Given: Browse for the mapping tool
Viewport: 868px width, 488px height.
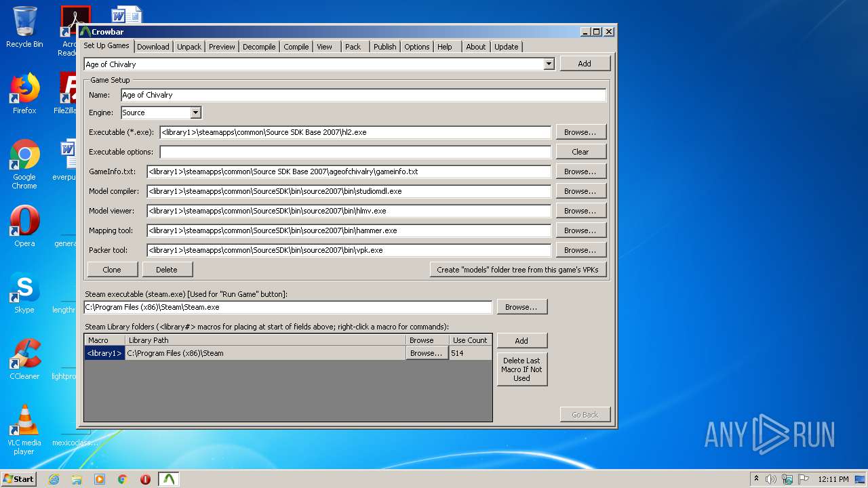Looking at the screenshot, I should click(580, 230).
